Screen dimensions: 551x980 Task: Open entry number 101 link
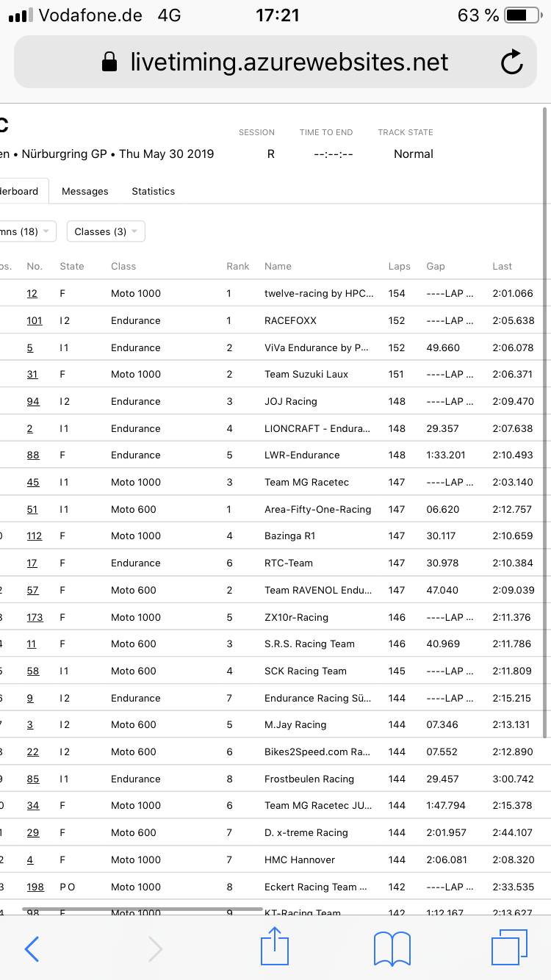[x=34, y=320]
